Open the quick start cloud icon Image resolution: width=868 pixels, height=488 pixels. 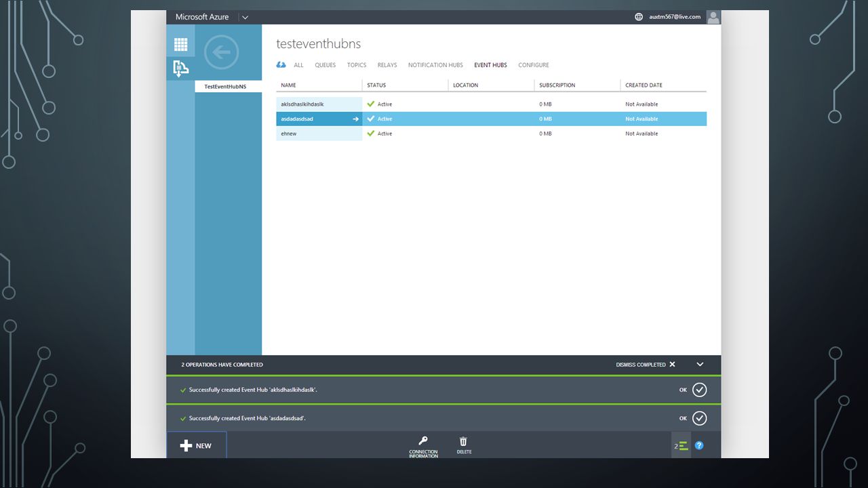coord(281,65)
